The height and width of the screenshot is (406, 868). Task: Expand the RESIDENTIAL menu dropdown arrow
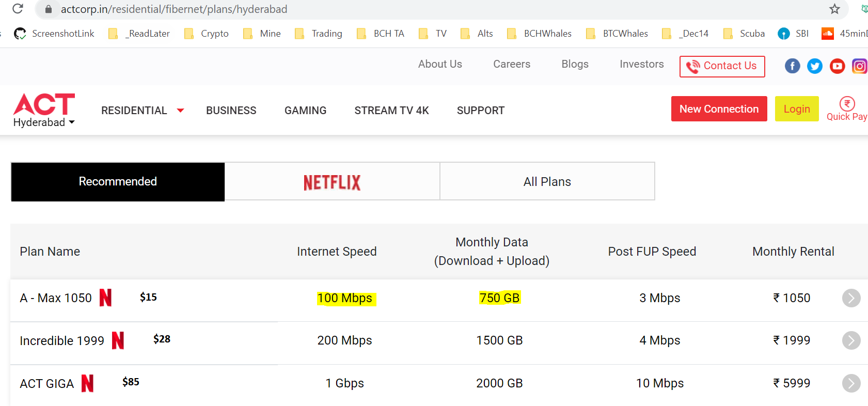coord(180,111)
